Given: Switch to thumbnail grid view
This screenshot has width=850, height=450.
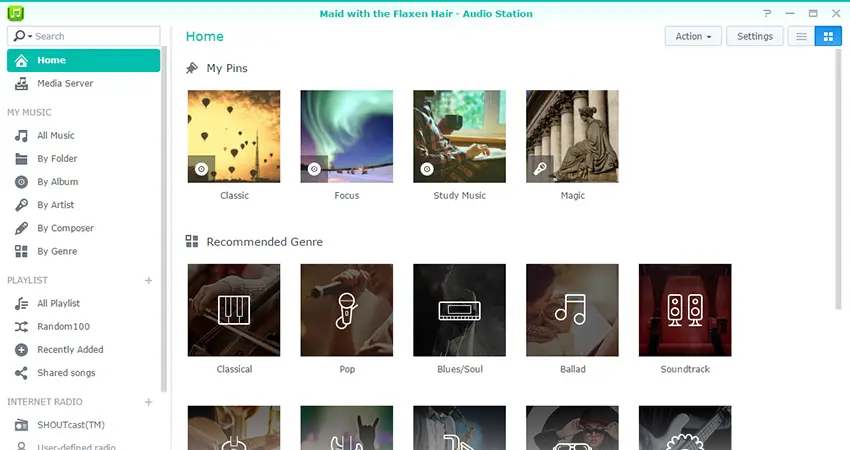Looking at the screenshot, I should click(x=828, y=36).
